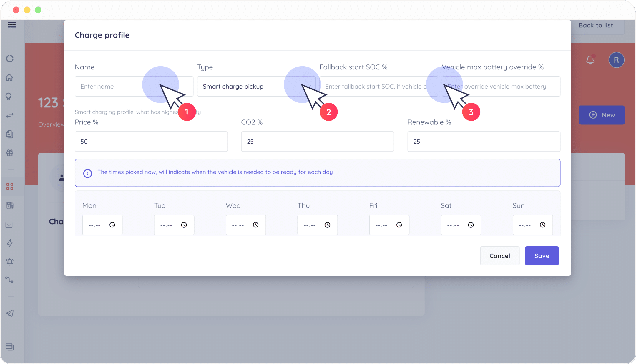Open the Sun time picker clock

click(x=543, y=225)
